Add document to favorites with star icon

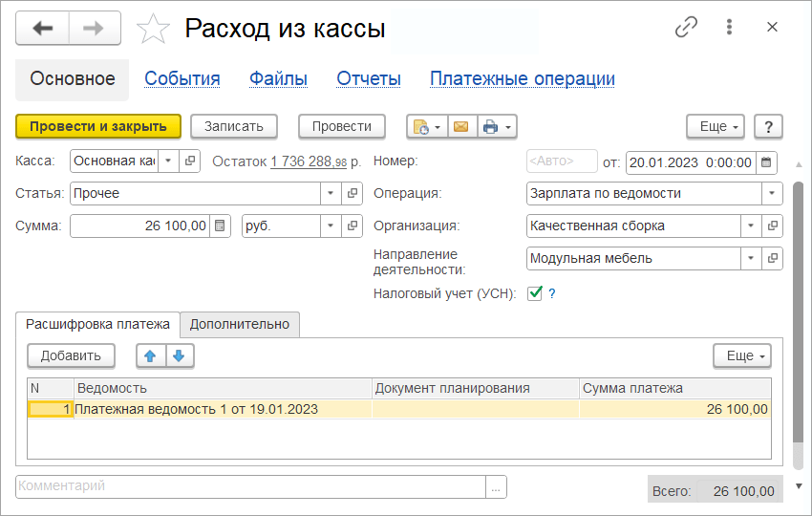pyautogui.click(x=154, y=29)
